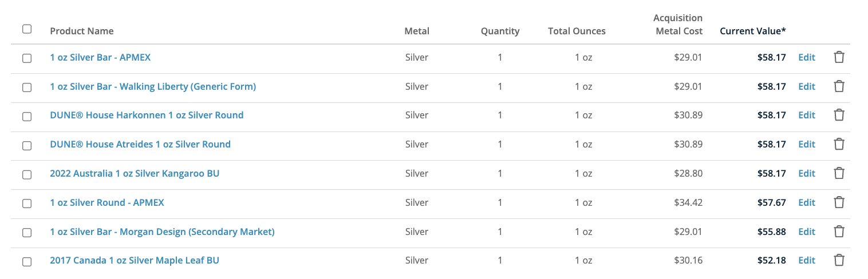Delete 2022 Australia Silver Kangaroo entry

pyautogui.click(x=839, y=173)
